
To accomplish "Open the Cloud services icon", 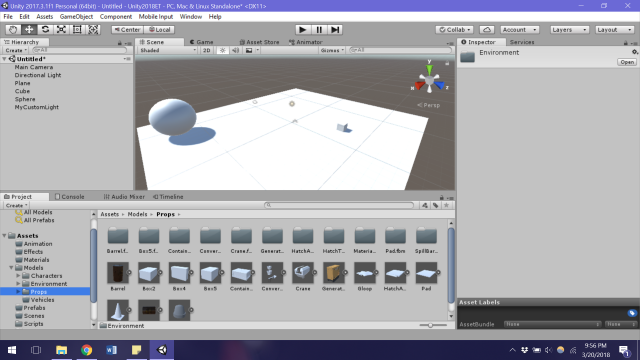I will click(487, 30).
